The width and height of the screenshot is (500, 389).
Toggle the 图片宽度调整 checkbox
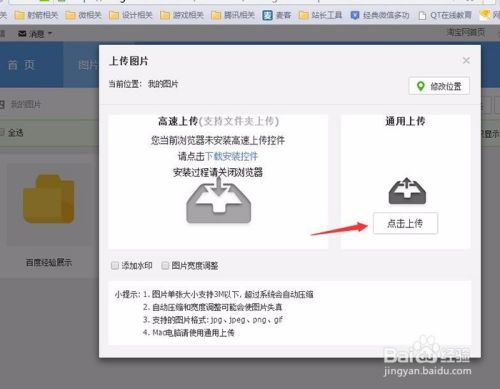click(165, 265)
